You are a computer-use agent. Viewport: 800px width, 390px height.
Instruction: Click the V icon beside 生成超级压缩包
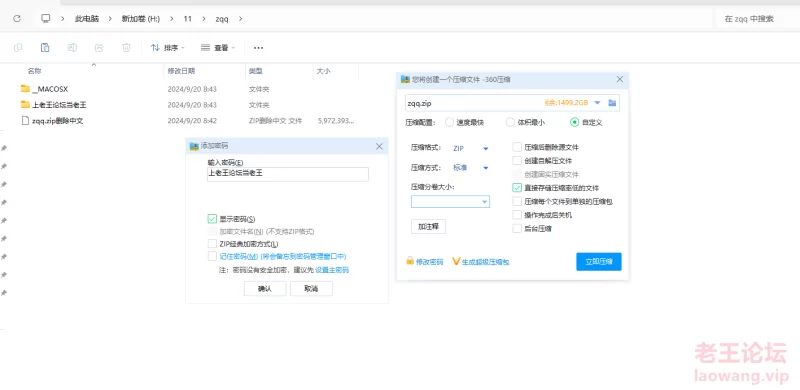coord(456,261)
